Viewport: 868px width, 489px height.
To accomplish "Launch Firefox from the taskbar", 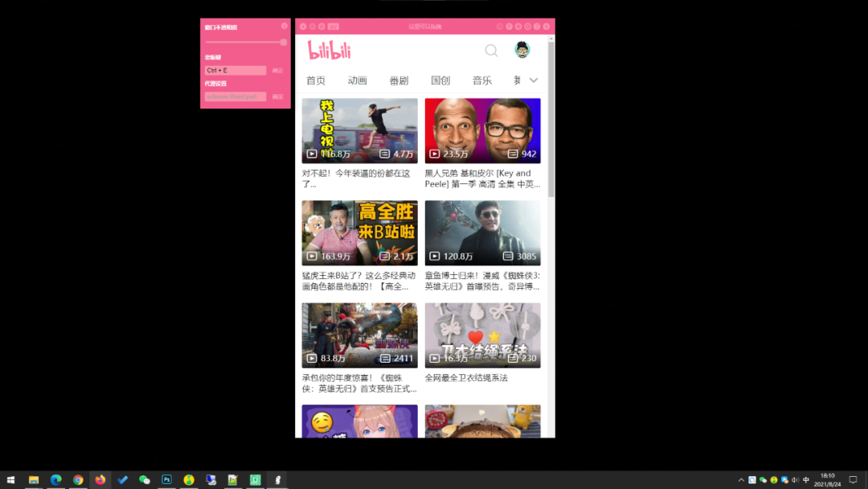I will pos(100,479).
